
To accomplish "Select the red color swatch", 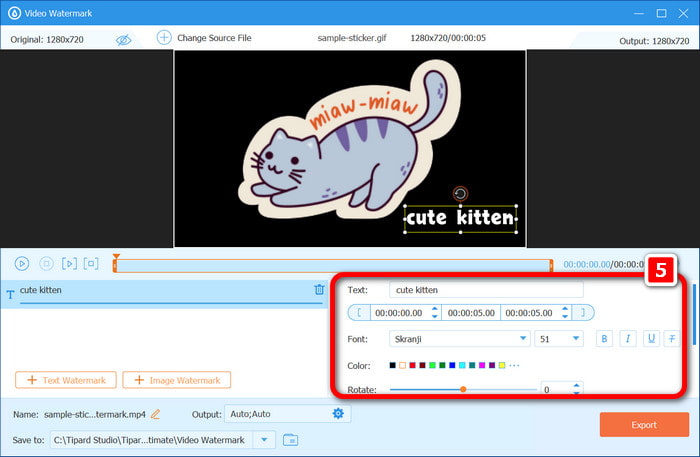I will point(412,365).
